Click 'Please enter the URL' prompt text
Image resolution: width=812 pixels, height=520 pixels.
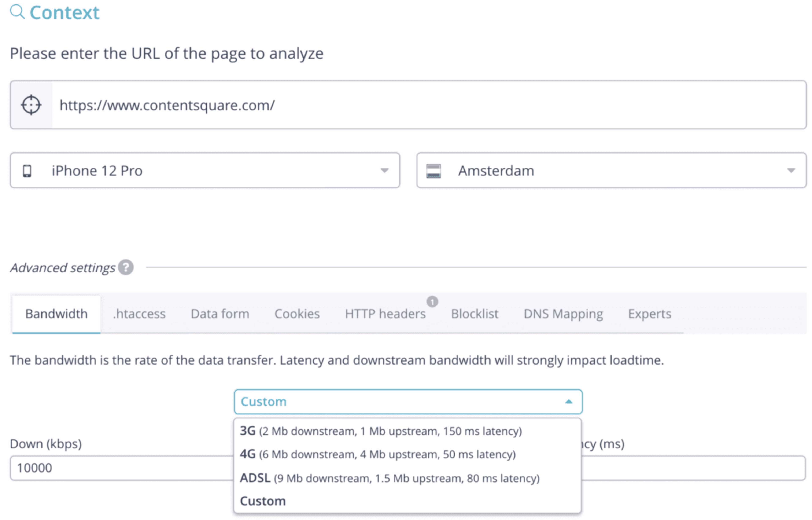point(167,54)
